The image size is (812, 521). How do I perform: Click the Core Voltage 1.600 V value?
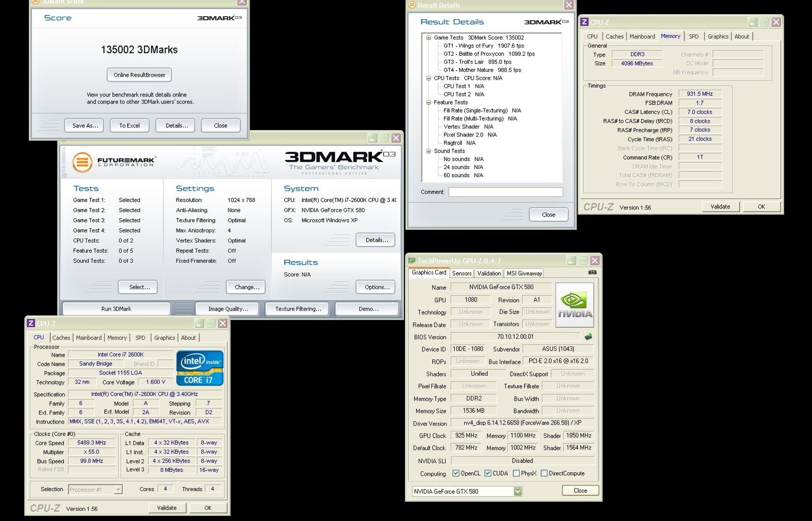coord(156,382)
